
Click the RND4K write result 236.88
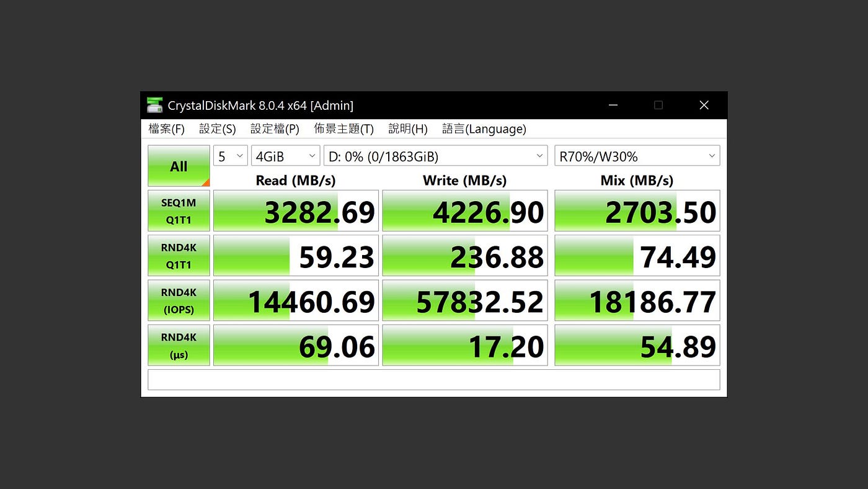tap(465, 256)
